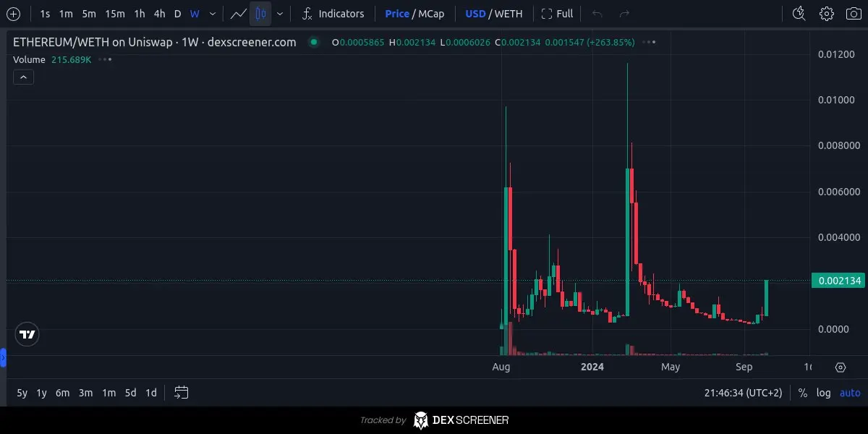
Task: Select the 4h timeframe
Action: [159, 14]
